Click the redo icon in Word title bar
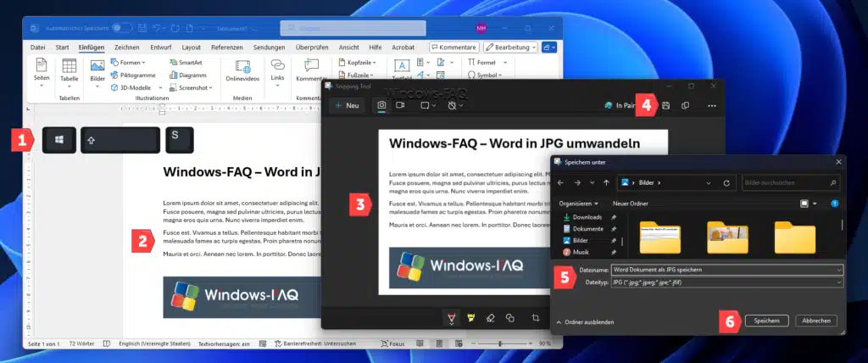Screen dimensions: 868x363 (175, 28)
